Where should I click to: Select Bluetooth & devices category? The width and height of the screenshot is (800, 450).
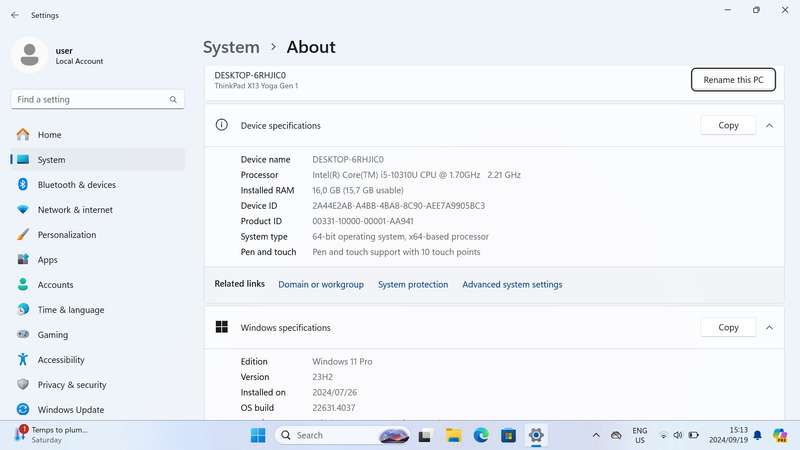coord(98,185)
